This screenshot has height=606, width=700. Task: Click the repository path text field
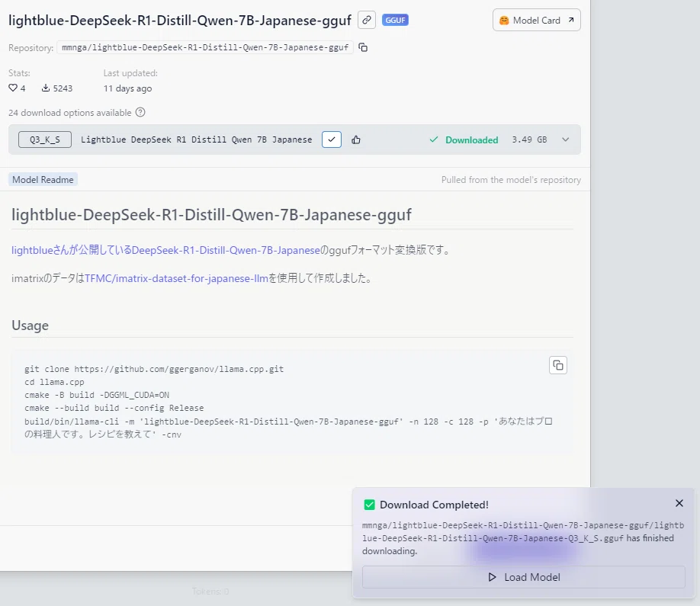coord(205,47)
